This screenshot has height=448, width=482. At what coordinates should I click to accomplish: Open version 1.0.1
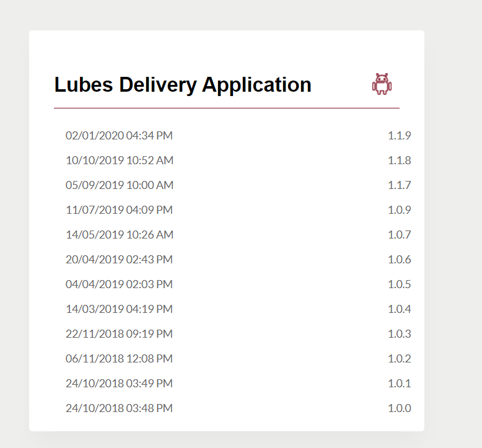pos(400,384)
